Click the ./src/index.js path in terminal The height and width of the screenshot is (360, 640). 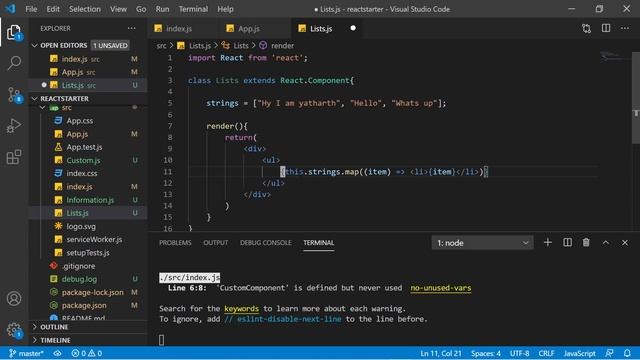point(189,278)
